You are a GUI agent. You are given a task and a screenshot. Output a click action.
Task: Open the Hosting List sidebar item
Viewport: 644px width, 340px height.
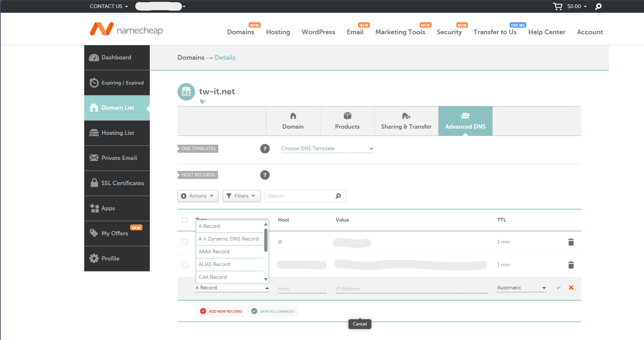[x=118, y=133]
